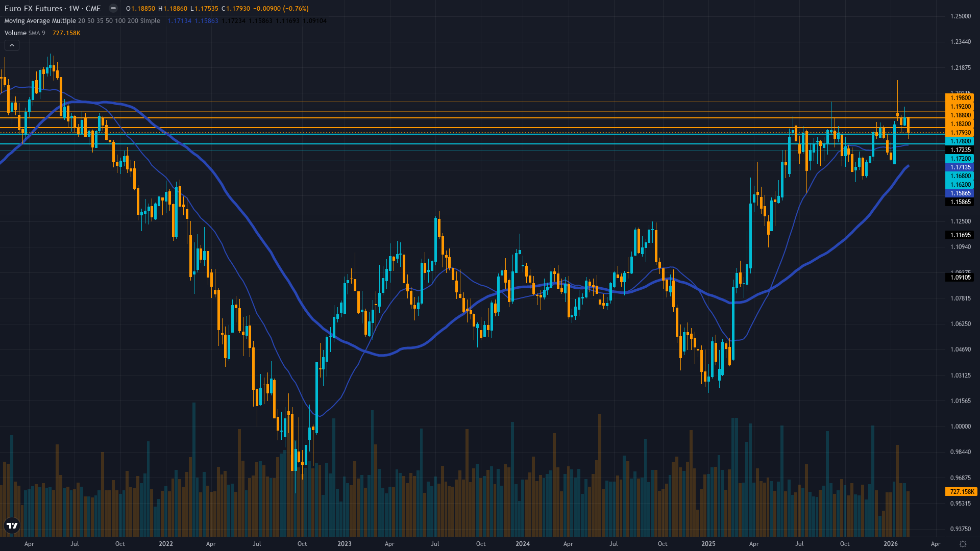
Task: Select the Volume indicator legend label
Action: click(x=15, y=33)
